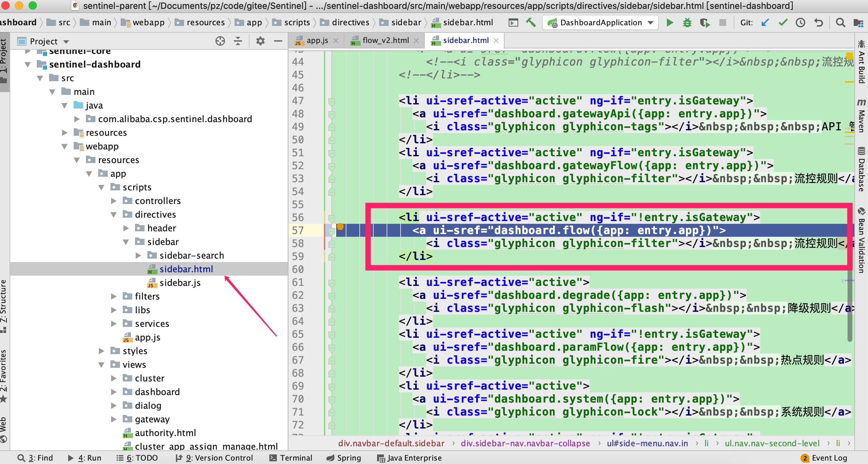
Task: Click the stop process square icon
Action: click(x=722, y=23)
